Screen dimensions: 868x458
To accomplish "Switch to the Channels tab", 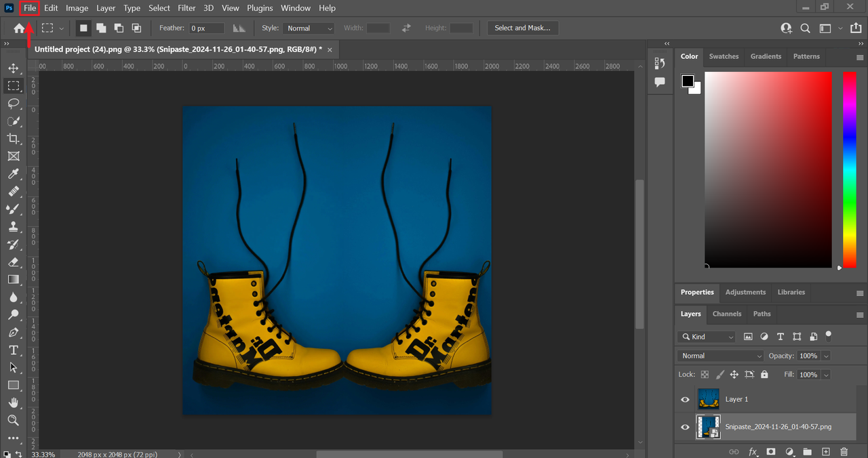I will pos(727,314).
